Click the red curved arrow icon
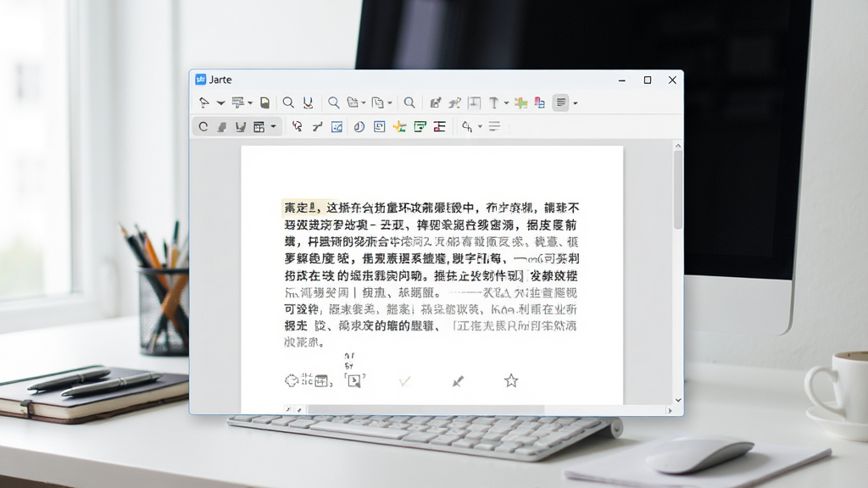Image resolution: width=868 pixels, height=488 pixels. click(x=298, y=127)
